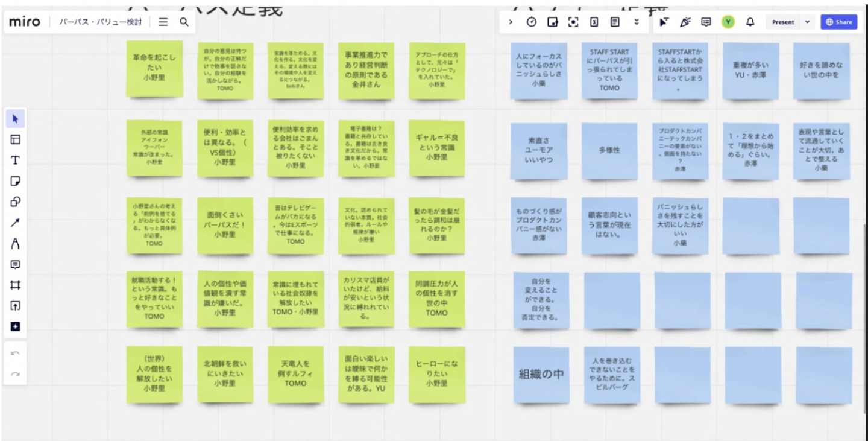
Task: Choose the Select cursor tool
Action: pos(15,119)
